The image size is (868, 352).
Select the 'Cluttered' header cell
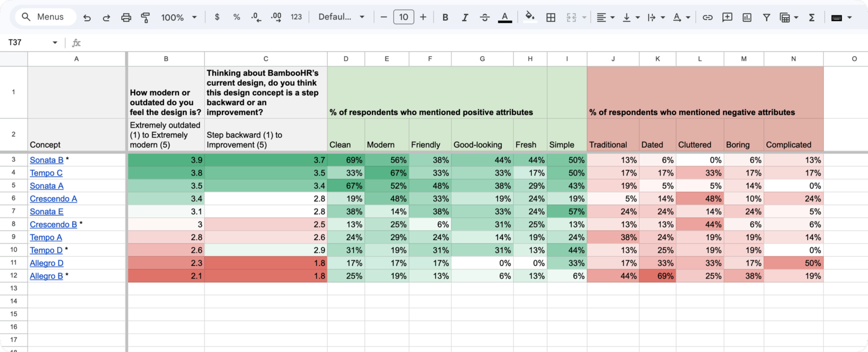(x=700, y=134)
